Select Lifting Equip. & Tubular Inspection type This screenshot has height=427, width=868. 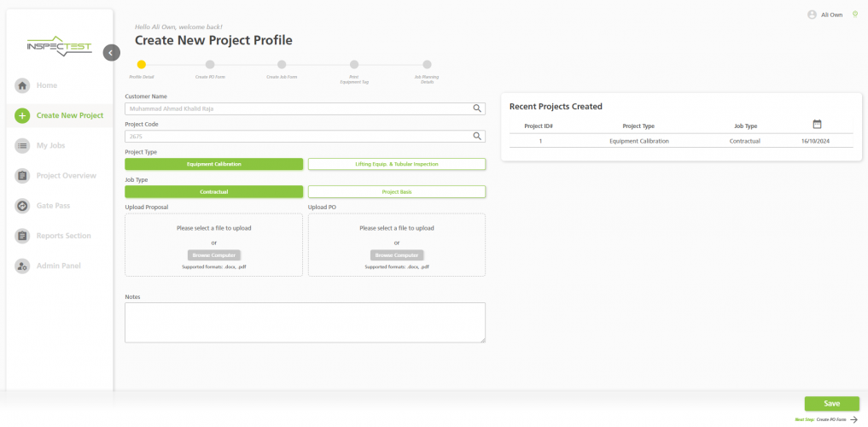(x=397, y=164)
